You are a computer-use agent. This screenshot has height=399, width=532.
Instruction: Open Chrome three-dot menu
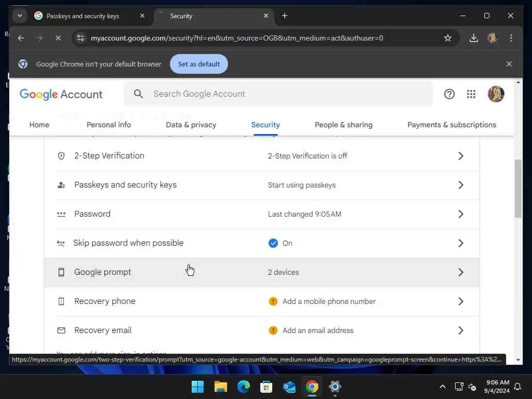pyautogui.click(x=511, y=38)
